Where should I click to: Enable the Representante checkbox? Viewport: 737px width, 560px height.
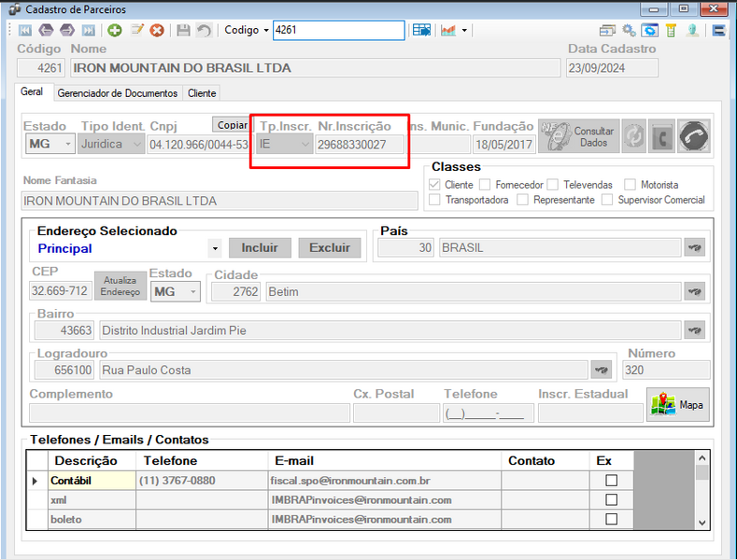coord(522,200)
